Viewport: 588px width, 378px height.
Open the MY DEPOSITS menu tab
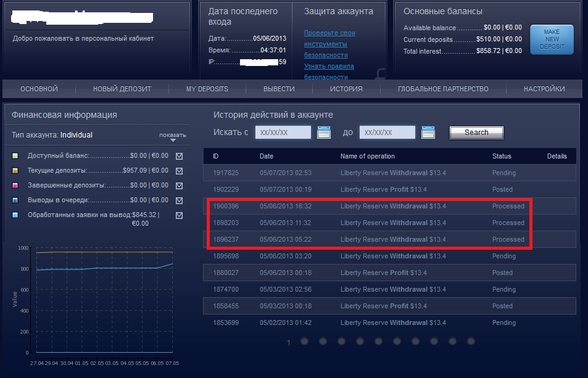[x=207, y=89]
